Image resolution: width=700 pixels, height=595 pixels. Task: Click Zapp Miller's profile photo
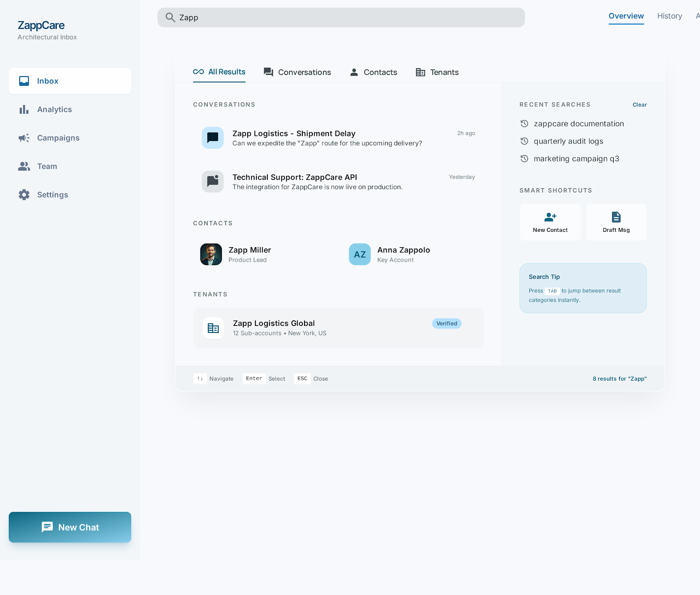click(x=211, y=254)
